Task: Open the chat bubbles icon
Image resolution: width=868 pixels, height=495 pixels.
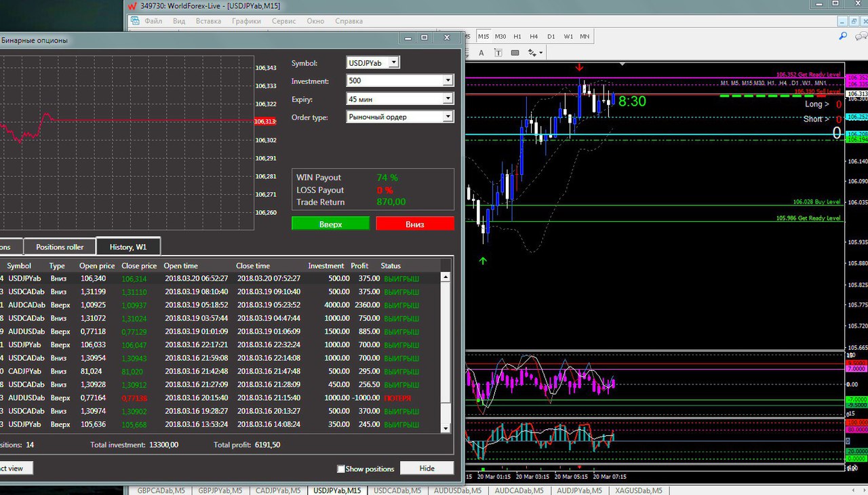Action: [861, 37]
